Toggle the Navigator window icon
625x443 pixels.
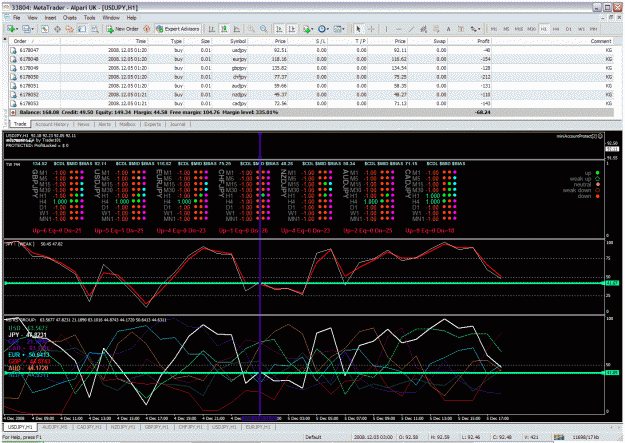coord(70,29)
